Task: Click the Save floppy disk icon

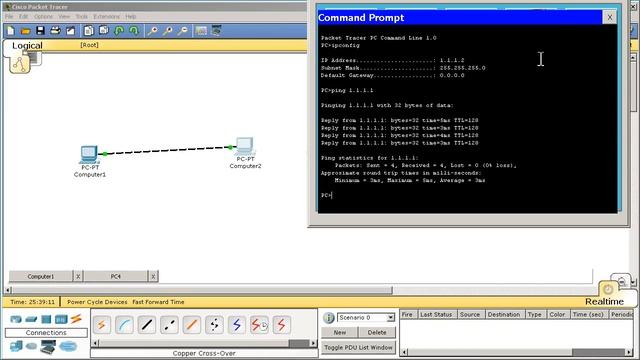Action: 40,31
